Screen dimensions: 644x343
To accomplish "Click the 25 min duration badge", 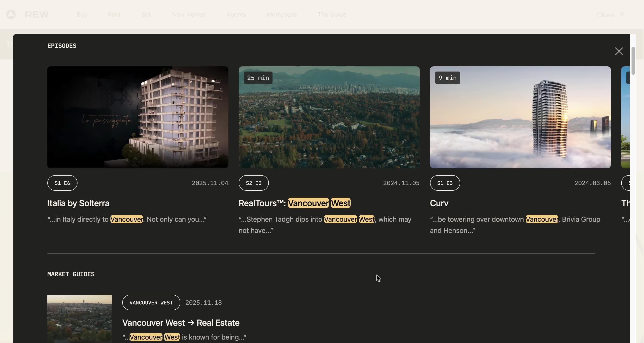I will [x=258, y=78].
